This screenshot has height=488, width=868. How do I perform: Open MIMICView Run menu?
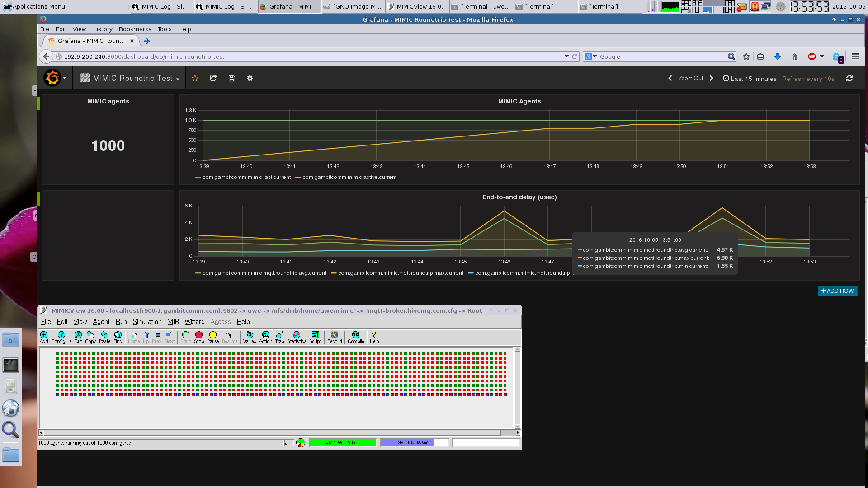[121, 322]
